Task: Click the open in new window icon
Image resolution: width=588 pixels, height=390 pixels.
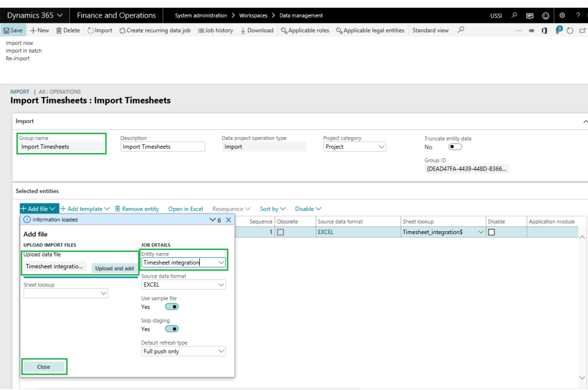Action: 582,31
